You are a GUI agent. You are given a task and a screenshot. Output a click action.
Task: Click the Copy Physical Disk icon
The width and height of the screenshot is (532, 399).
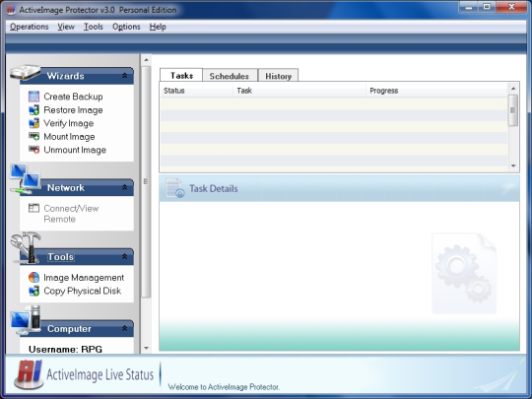click(x=33, y=291)
